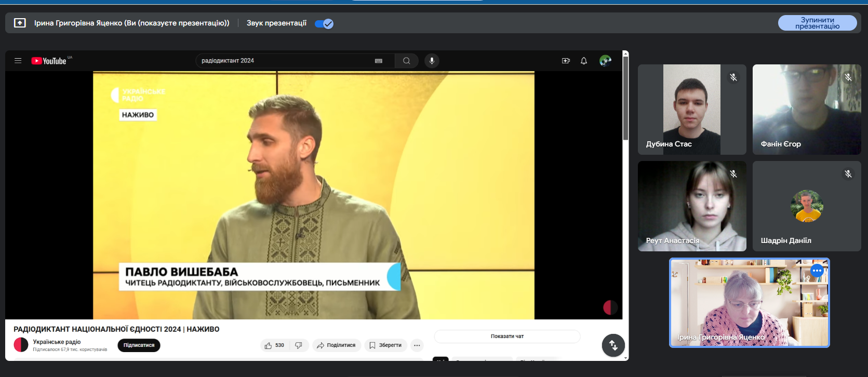Open the YouTube Create video menu
The image size is (868, 377).
click(x=566, y=61)
